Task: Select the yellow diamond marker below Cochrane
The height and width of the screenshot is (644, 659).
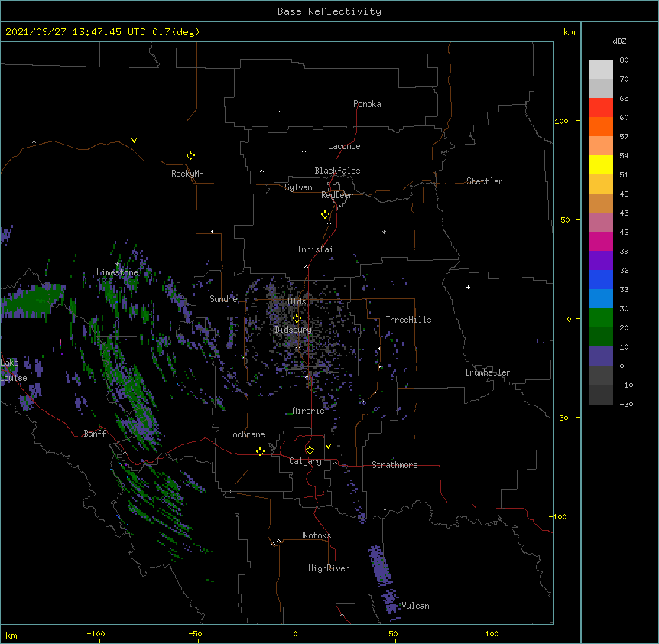Action: point(260,451)
